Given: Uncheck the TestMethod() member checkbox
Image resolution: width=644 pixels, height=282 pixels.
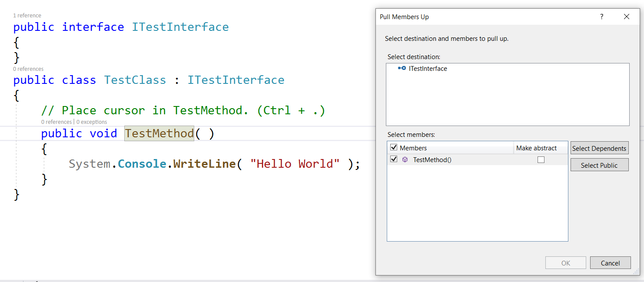Looking at the screenshot, I should click(394, 159).
